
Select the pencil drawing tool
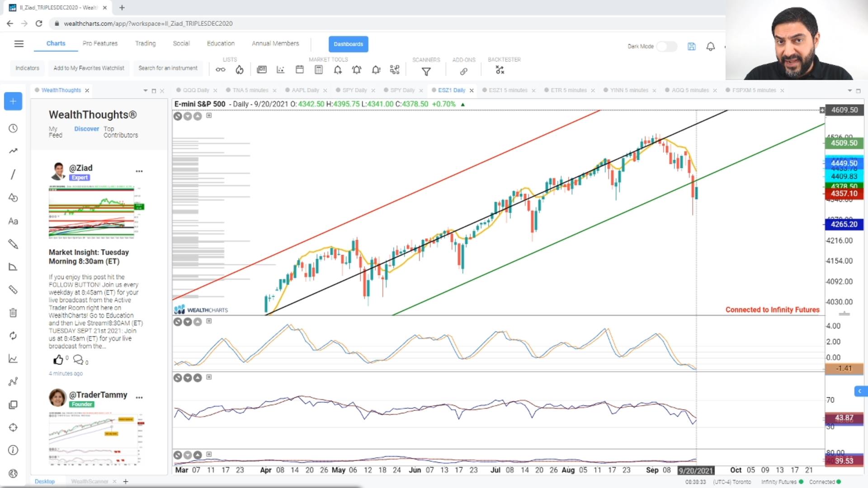click(13, 244)
